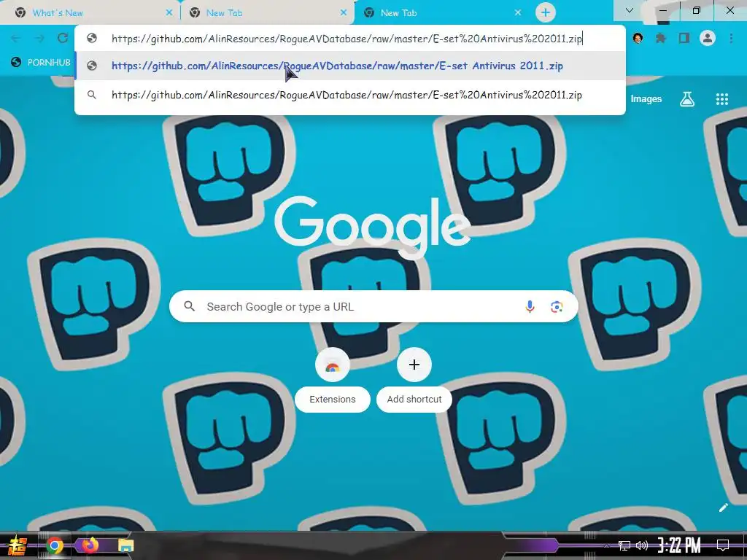Open the Chrome profile avatar menu
The height and width of the screenshot is (560, 747).
(708, 38)
